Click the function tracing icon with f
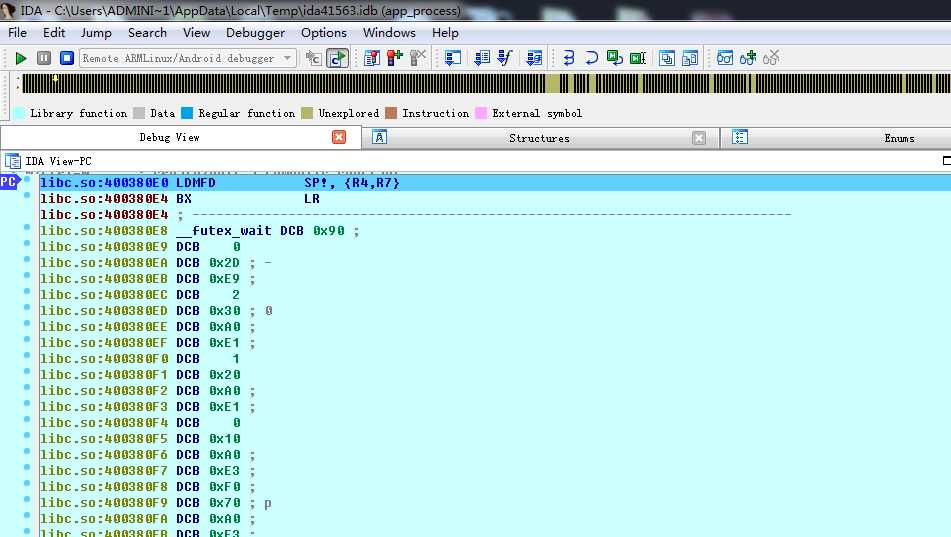 coord(505,58)
